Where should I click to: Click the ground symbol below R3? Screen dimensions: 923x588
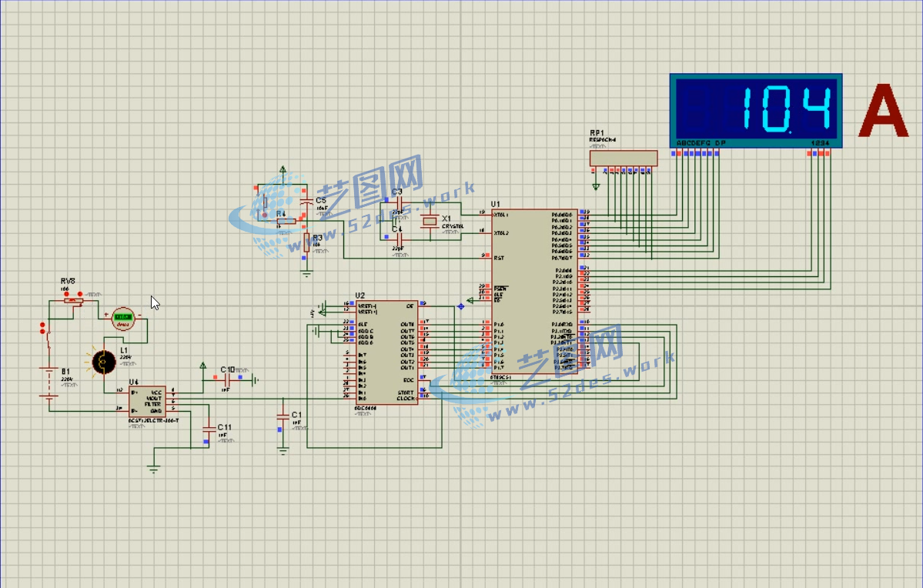click(306, 273)
